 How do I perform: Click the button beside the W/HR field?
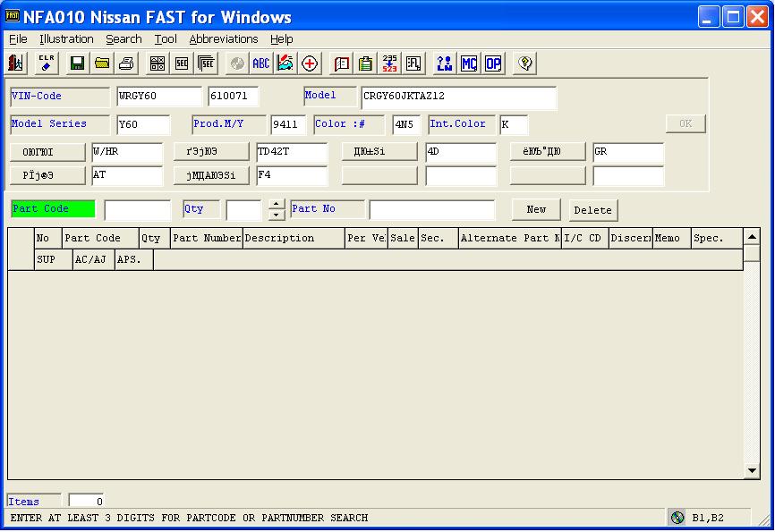47,152
